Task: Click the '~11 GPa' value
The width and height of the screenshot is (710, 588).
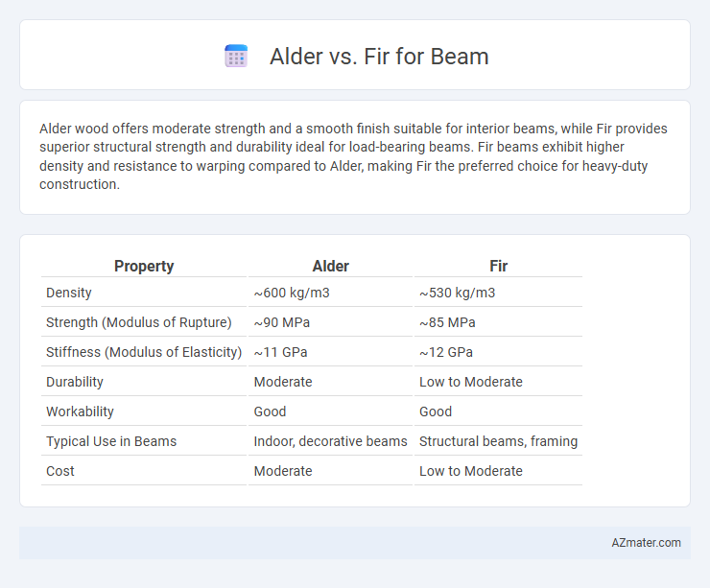Action: pyautogui.click(x=280, y=352)
